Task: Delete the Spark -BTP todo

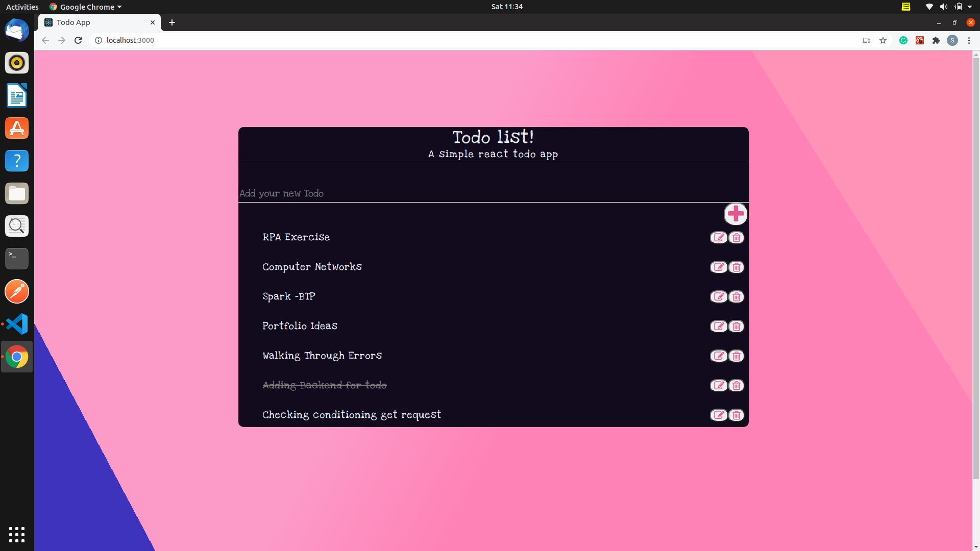Action: click(x=736, y=297)
